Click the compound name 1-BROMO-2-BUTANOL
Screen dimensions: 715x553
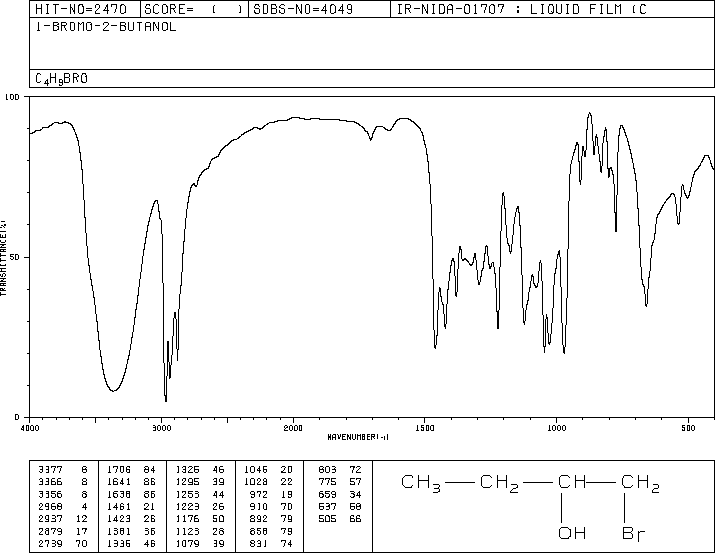(x=106, y=27)
